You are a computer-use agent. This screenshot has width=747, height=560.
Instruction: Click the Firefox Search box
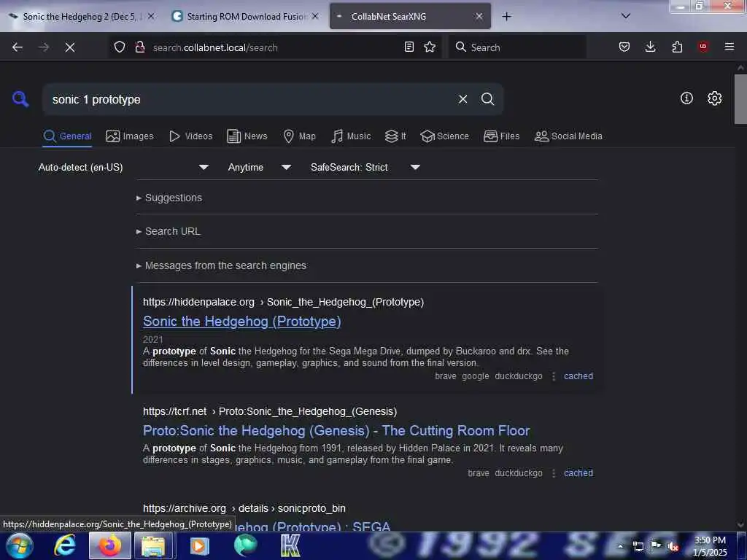[517, 47]
